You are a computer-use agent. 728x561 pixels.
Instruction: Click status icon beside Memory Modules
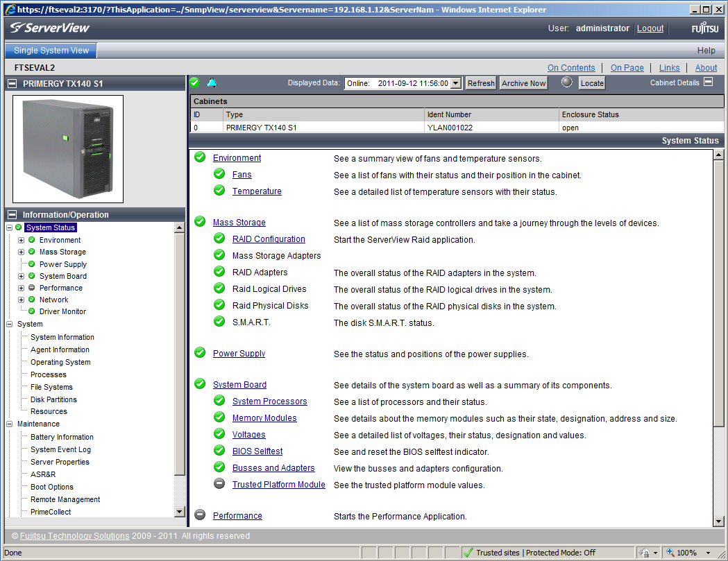[x=219, y=417]
